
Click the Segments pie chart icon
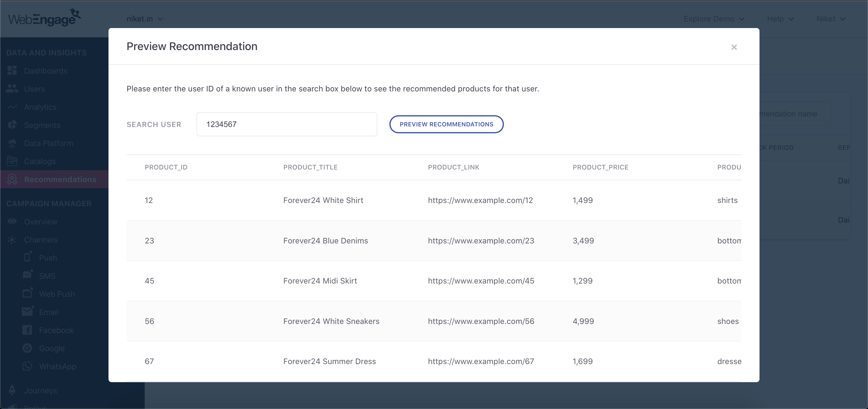(x=12, y=125)
